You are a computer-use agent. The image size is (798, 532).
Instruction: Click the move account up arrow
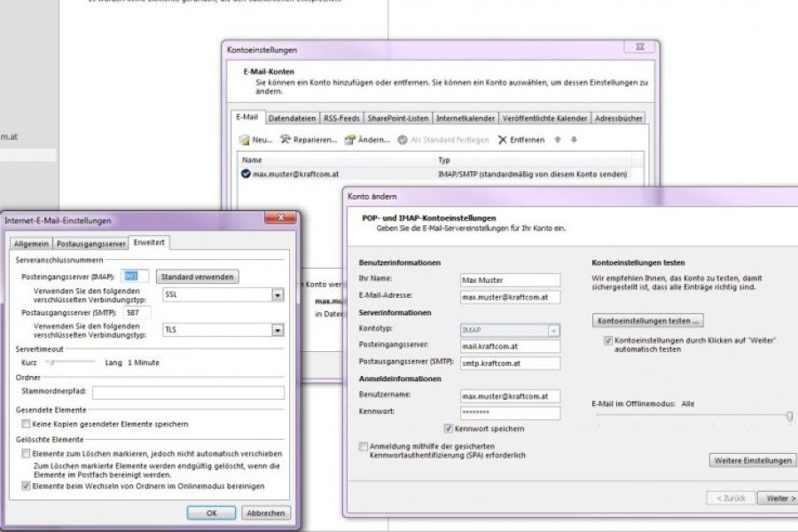pos(557,140)
